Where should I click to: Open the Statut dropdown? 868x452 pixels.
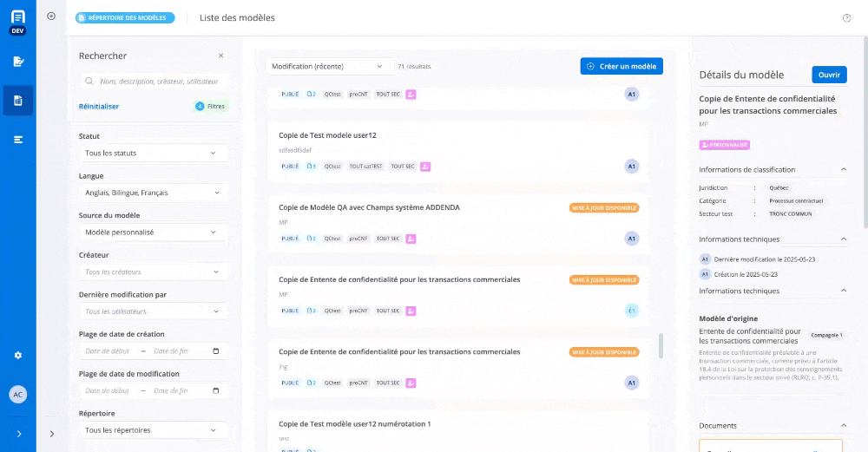click(x=153, y=153)
